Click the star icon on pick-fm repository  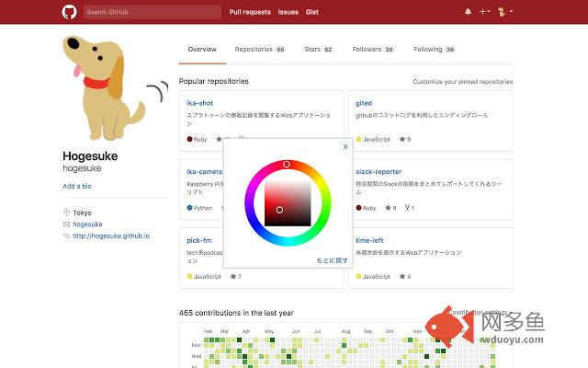coord(233,276)
